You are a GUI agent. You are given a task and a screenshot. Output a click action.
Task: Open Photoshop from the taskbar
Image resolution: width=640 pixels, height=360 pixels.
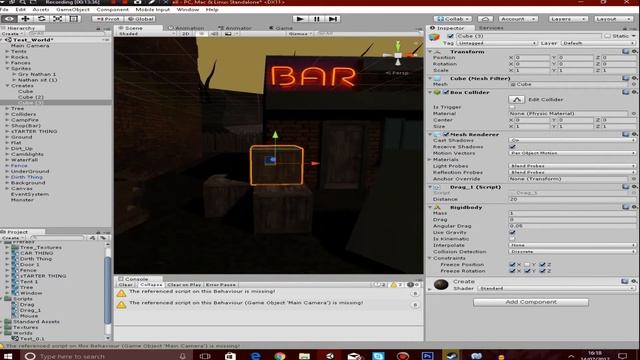427,356
